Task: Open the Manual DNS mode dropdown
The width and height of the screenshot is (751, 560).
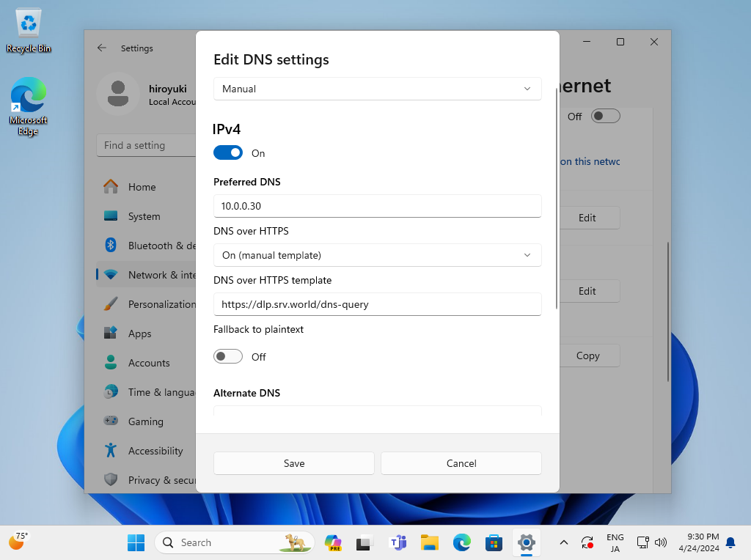Action: pyautogui.click(x=377, y=89)
